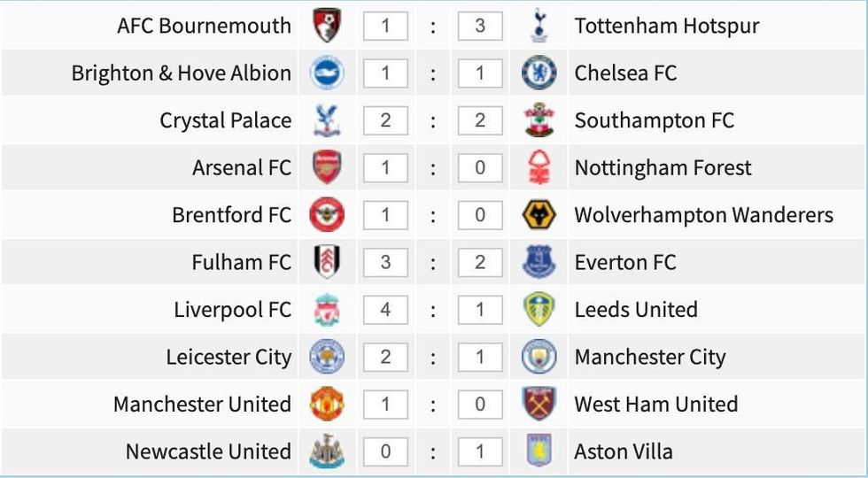Click Leeds United away score box

[480, 310]
